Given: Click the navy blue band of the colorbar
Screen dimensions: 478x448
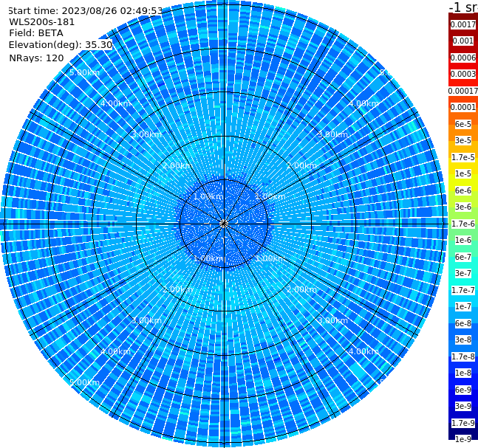Looking at the screenshot, I should [x=463, y=430].
